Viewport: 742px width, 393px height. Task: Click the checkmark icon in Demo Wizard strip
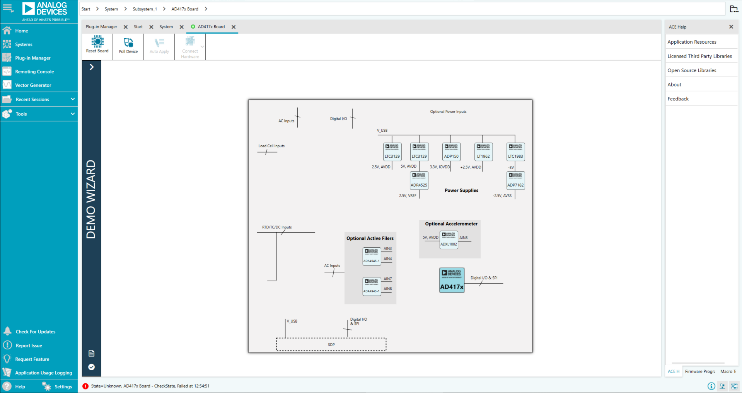coord(91,367)
